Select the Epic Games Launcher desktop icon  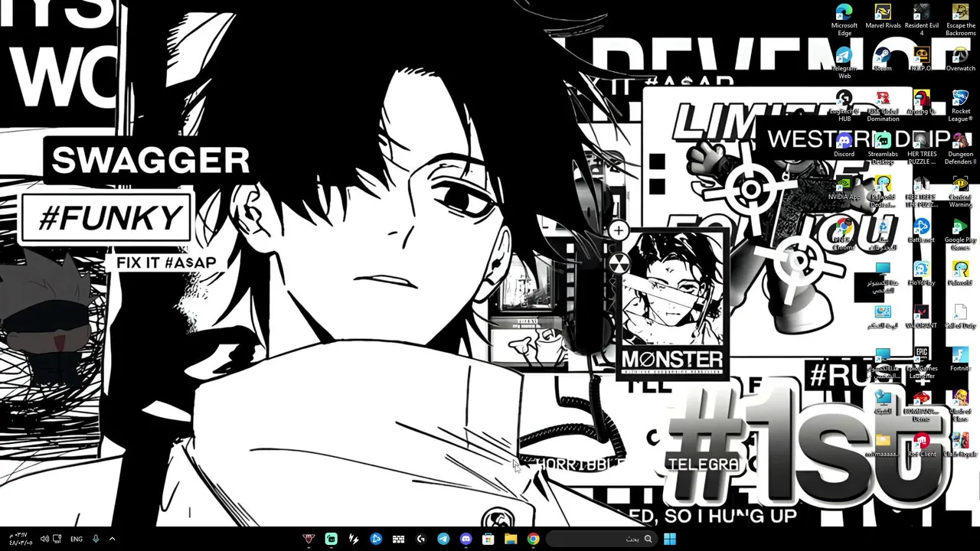point(921,363)
